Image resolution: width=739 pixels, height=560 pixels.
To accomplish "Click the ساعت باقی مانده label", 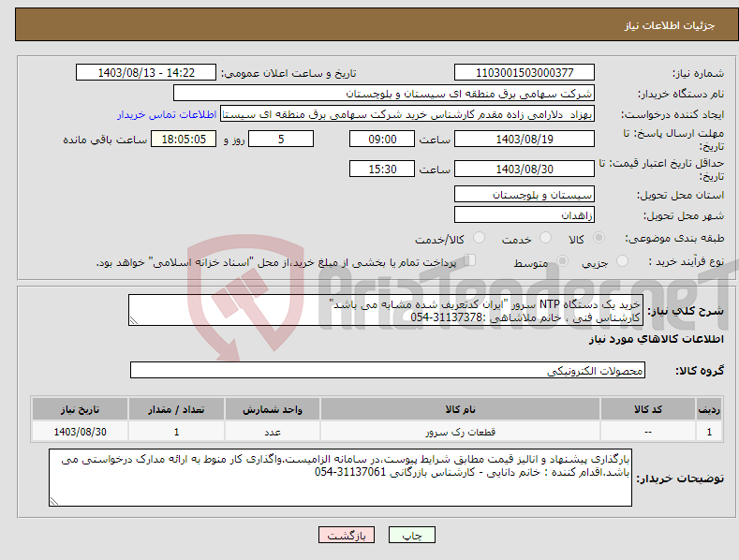I will pyautogui.click(x=105, y=140).
